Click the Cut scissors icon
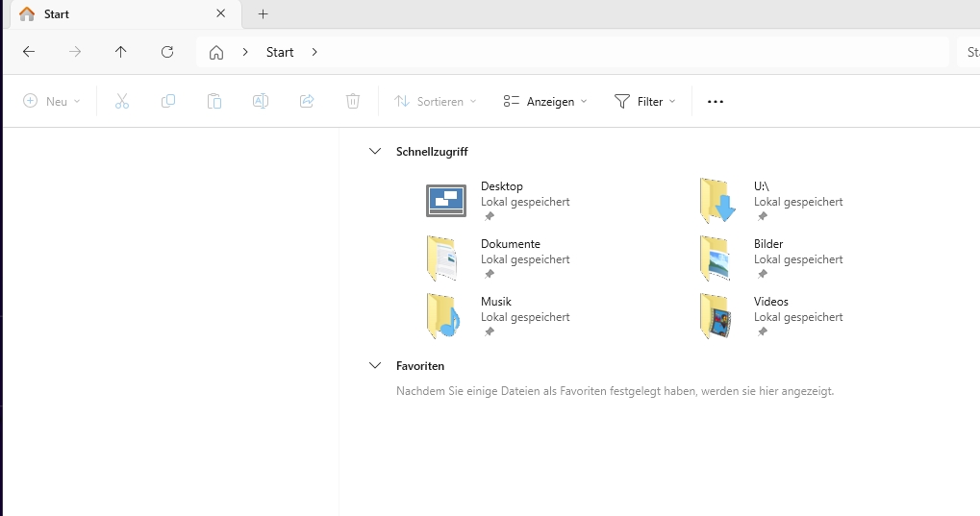The width and height of the screenshot is (980, 516). coord(122,101)
